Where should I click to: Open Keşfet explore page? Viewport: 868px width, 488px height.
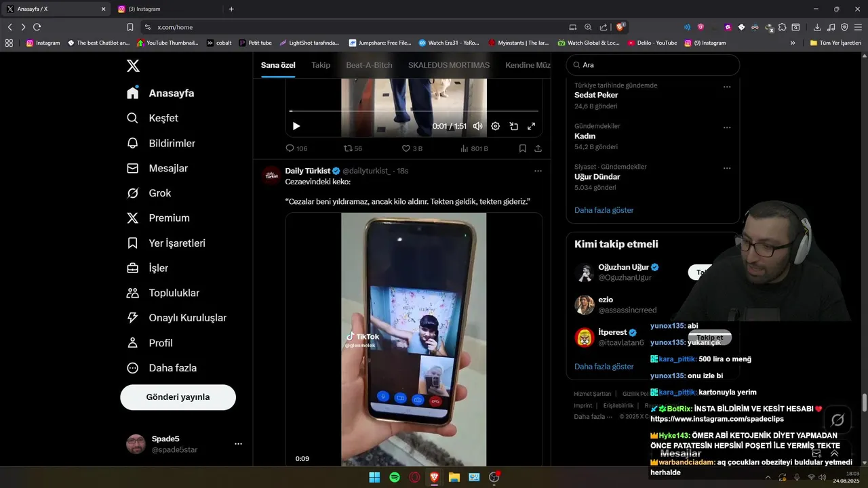tap(153, 118)
